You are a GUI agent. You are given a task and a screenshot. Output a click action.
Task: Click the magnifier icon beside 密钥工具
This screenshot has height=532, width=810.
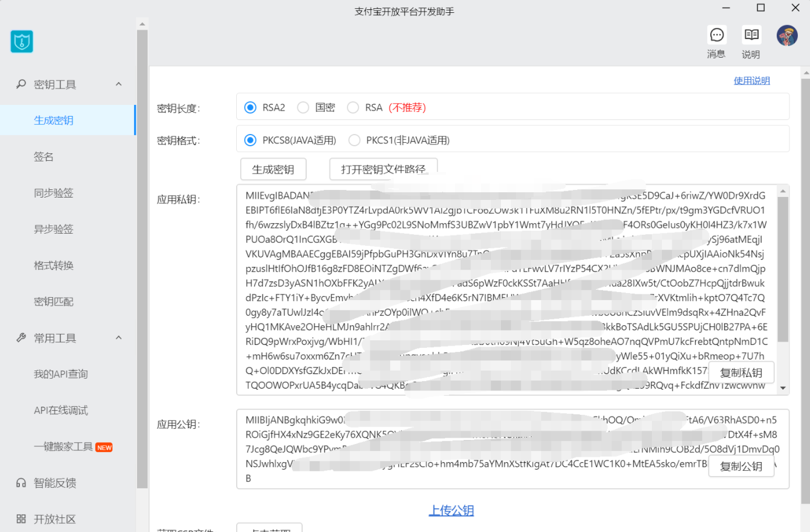[x=21, y=84]
